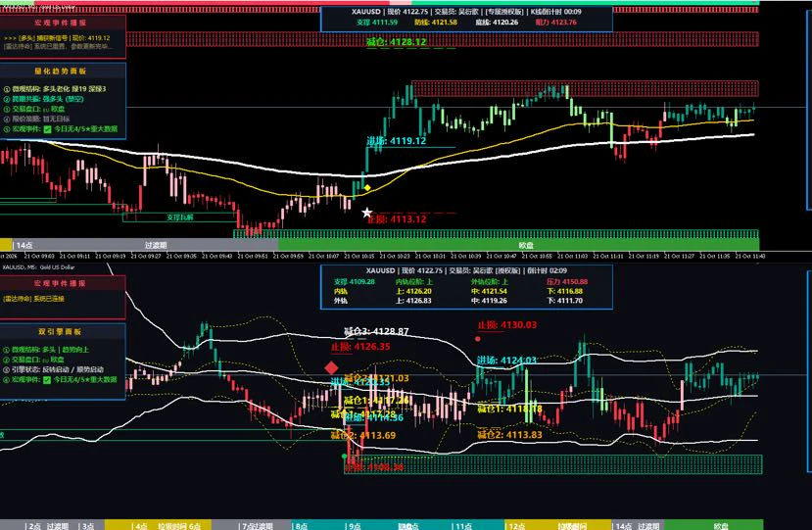Click the 多头 捕获新信号 现价 4119.12 message
Image resolution: width=812 pixels, height=530 pixels.
pos(57,38)
